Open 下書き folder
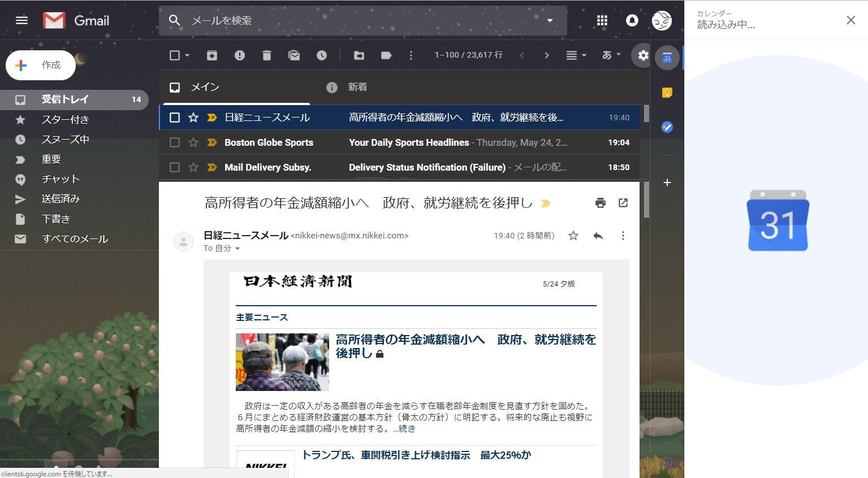The height and width of the screenshot is (478, 868). pos(74,219)
